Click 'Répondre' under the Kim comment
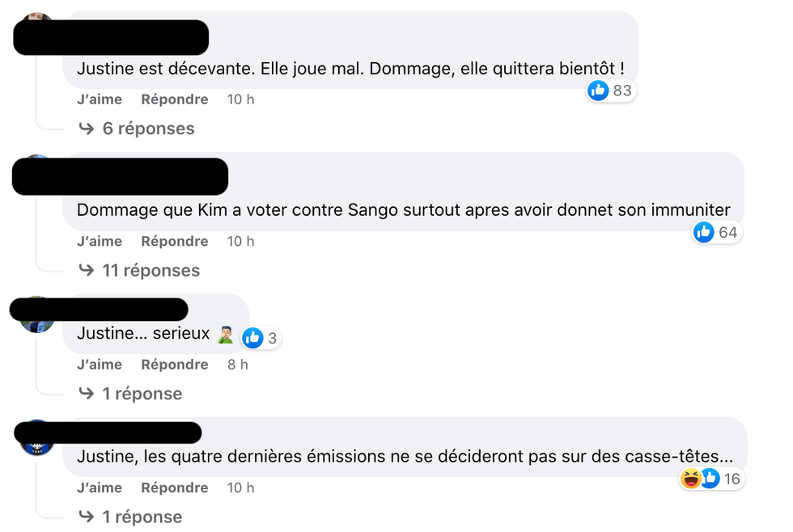The image size is (793, 532). coord(175,240)
